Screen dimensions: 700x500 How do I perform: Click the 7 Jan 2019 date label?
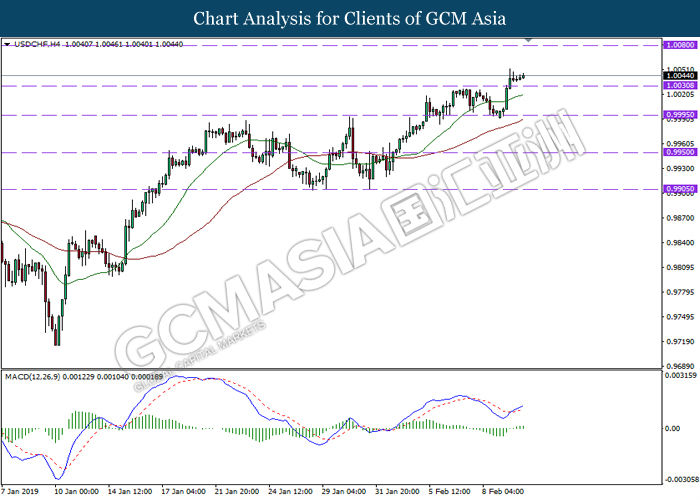(20, 492)
